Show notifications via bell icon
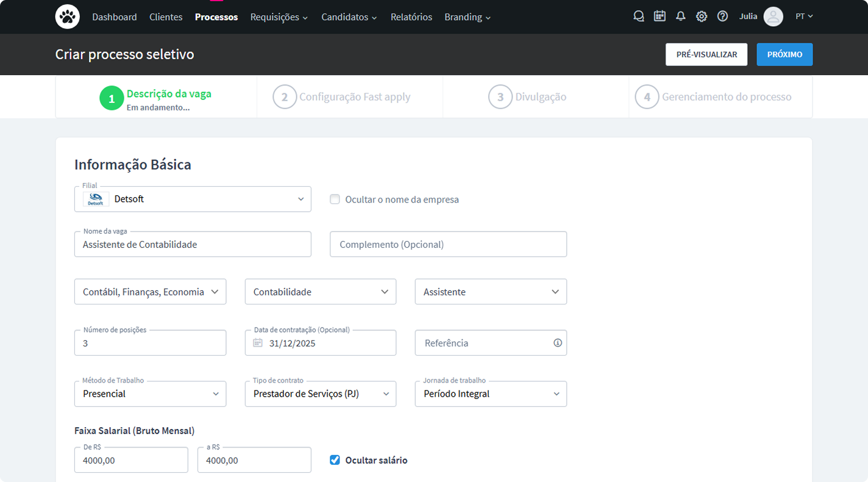The width and height of the screenshot is (868, 482). tap(681, 16)
